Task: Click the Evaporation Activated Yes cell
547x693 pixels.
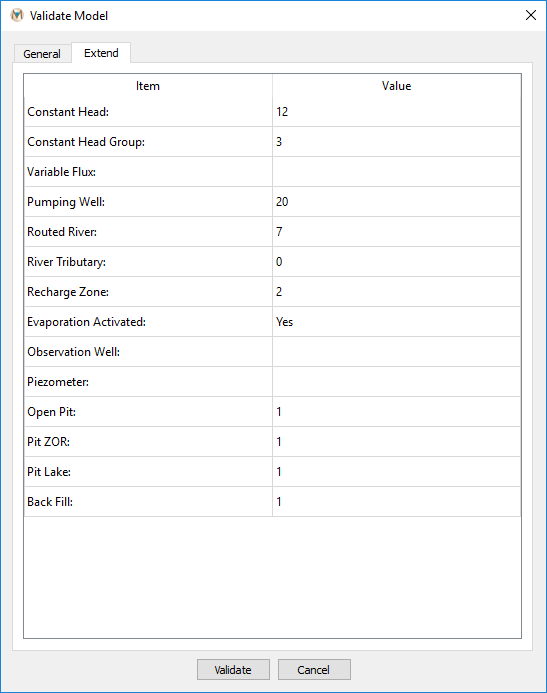Action: click(397, 322)
